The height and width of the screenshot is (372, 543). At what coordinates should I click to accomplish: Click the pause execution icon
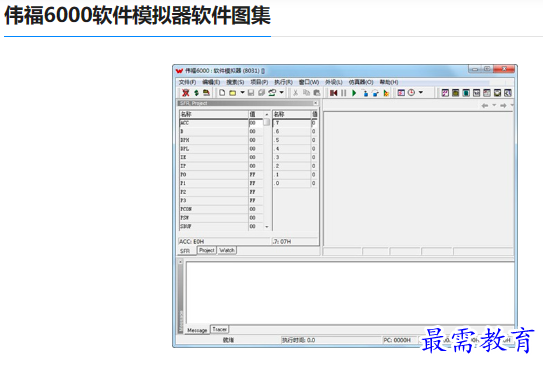coord(344,93)
